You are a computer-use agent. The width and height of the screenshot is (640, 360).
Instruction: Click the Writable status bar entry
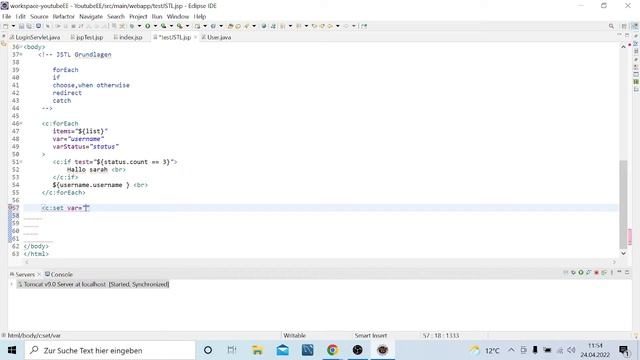pos(294,336)
